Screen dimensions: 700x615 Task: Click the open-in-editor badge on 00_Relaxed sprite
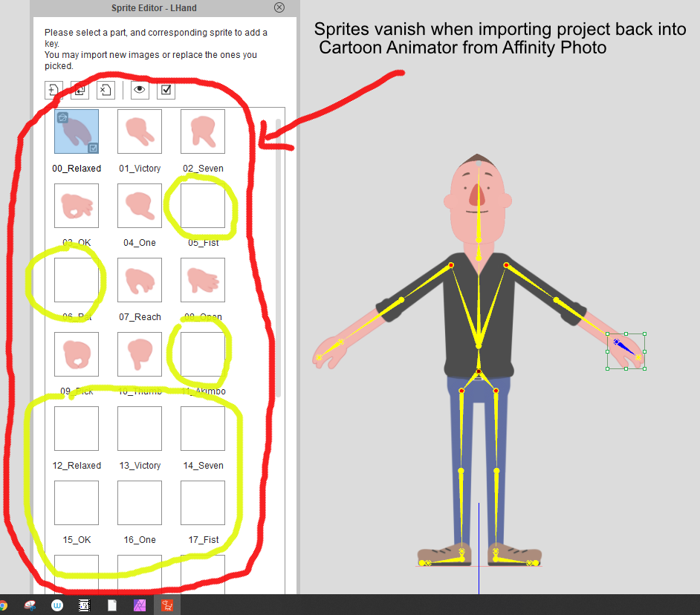[62, 117]
